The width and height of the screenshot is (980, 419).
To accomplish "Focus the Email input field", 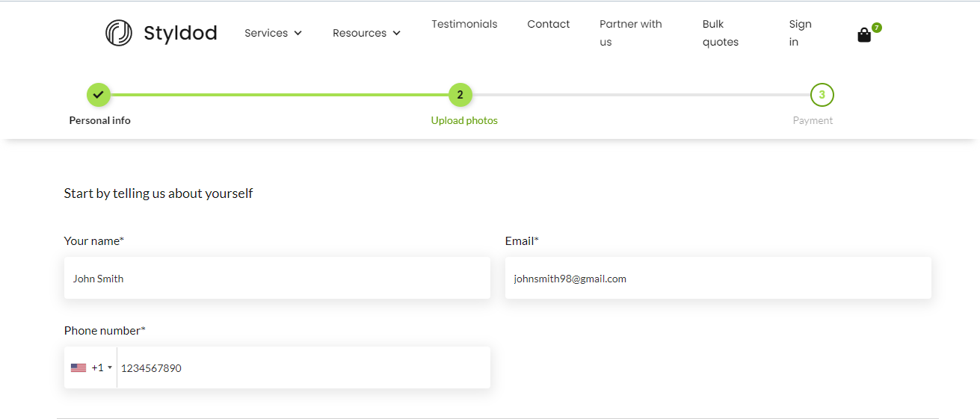I will (x=718, y=279).
